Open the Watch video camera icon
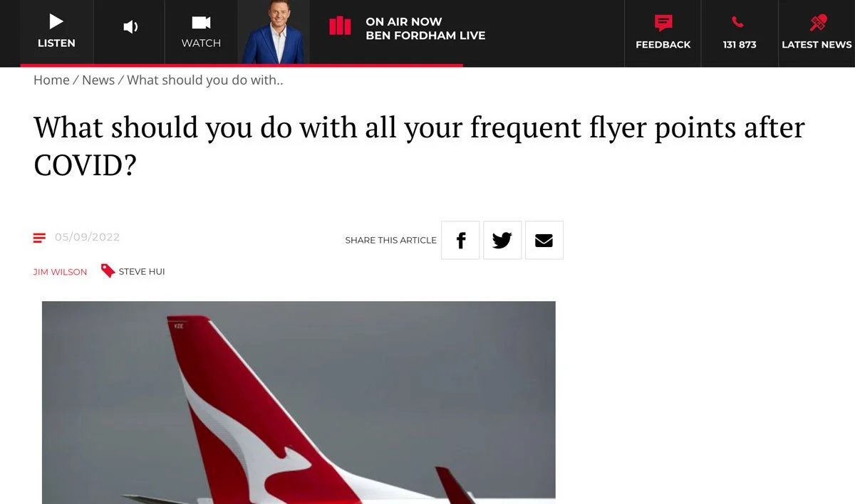Image resolution: width=855 pixels, height=504 pixels. (201, 23)
